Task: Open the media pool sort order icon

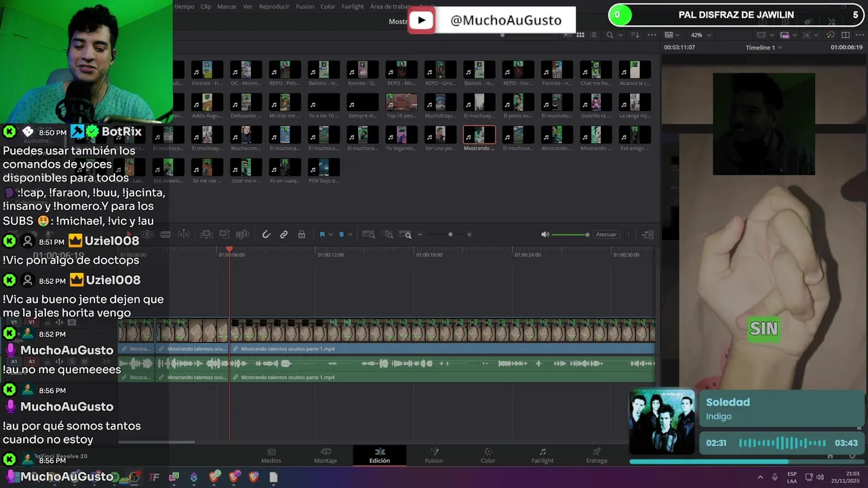Action: click(635, 35)
